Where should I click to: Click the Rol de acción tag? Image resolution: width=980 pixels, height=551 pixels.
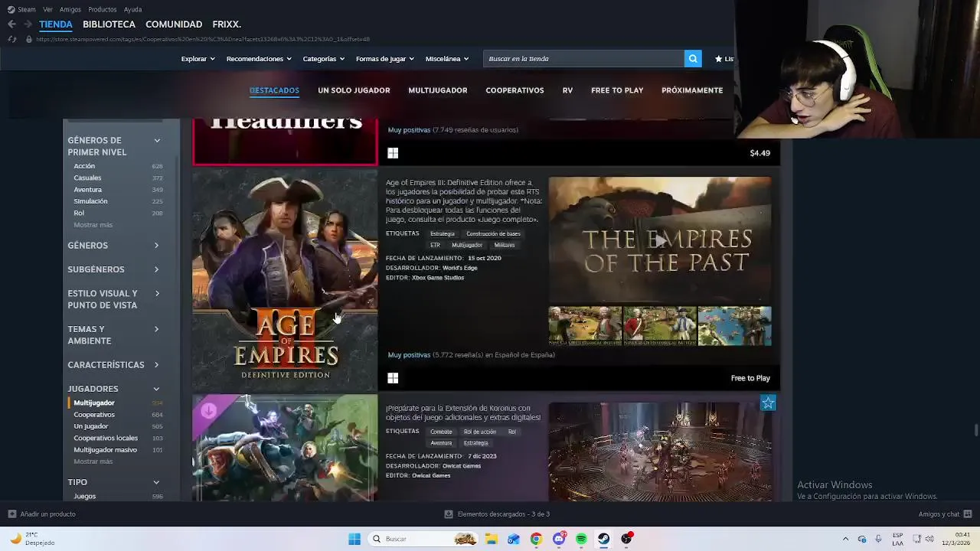click(x=479, y=432)
